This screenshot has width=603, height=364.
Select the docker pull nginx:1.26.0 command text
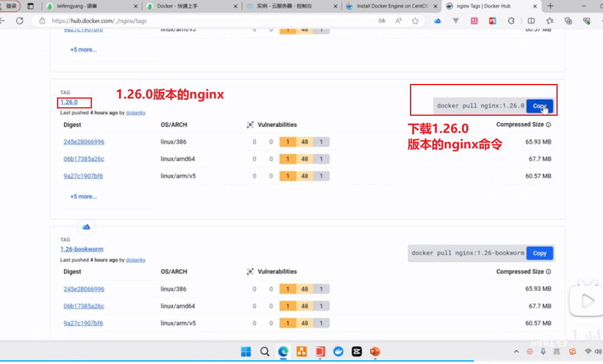coord(480,105)
